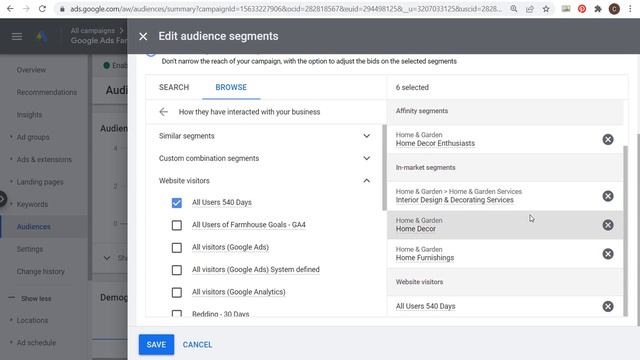Click the browse list scrollbar
The width and height of the screenshot is (640, 360).
pyautogui.click(x=384, y=168)
